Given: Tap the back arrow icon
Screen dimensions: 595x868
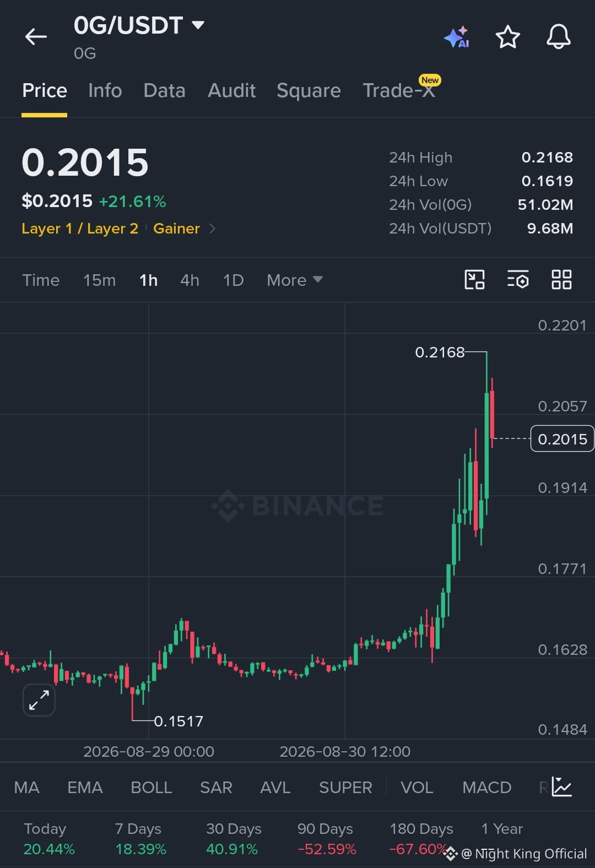Looking at the screenshot, I should click(x=36, y=37).
